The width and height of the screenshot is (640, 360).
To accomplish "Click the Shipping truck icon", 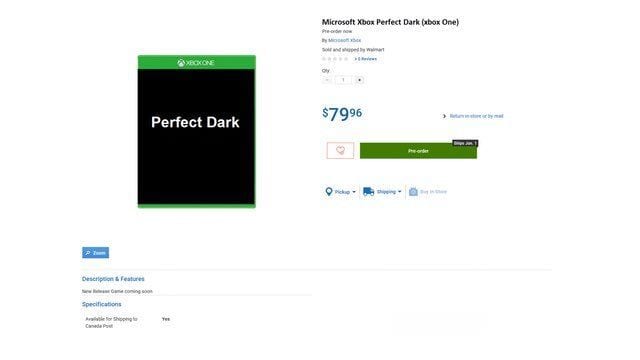I will [x=368, y=191].
